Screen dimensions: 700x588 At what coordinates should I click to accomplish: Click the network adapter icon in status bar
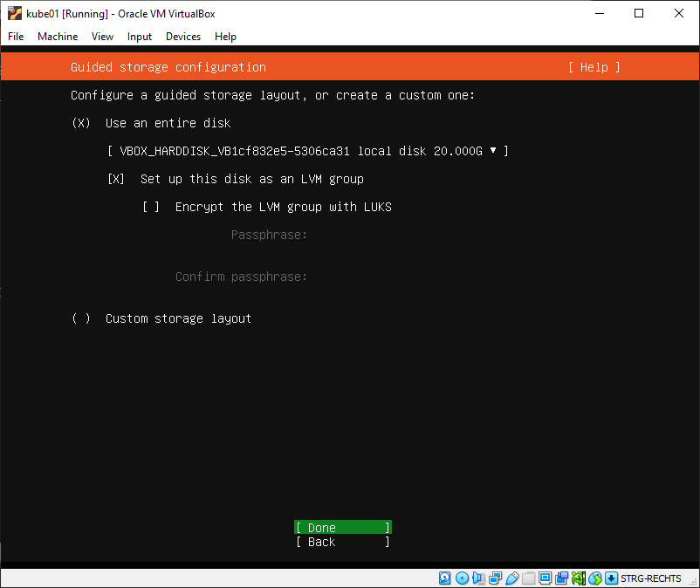point(495,578)
